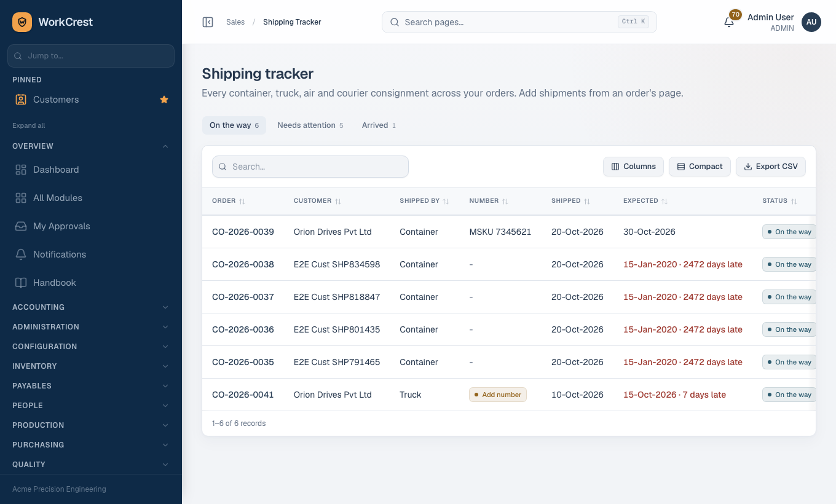Viewport: 836px width, 504px height.
Task: Sort the table by Order column
Action: tap(229, 201)
